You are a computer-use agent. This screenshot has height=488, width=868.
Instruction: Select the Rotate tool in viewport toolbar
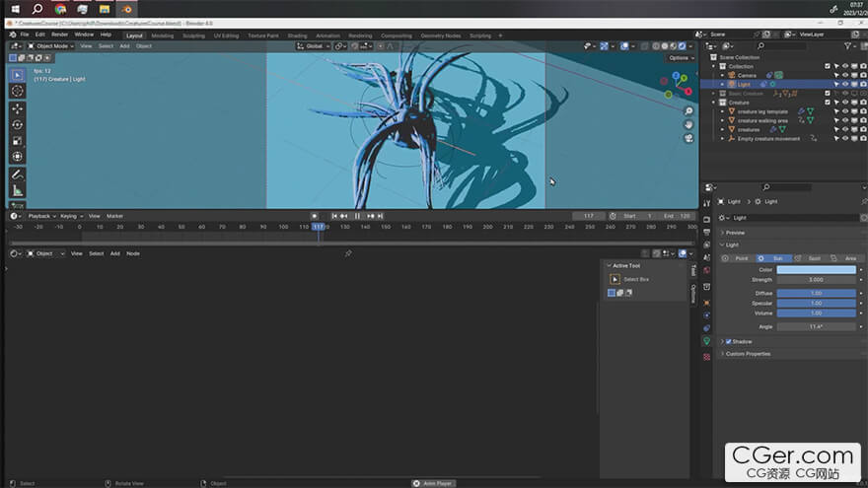[18, 124]
